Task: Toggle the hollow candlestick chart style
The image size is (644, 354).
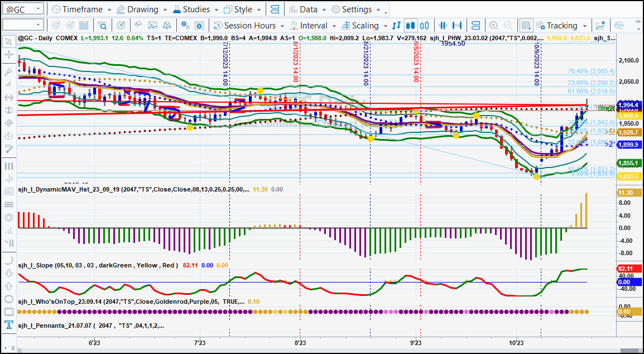Action: coord(424,26)
